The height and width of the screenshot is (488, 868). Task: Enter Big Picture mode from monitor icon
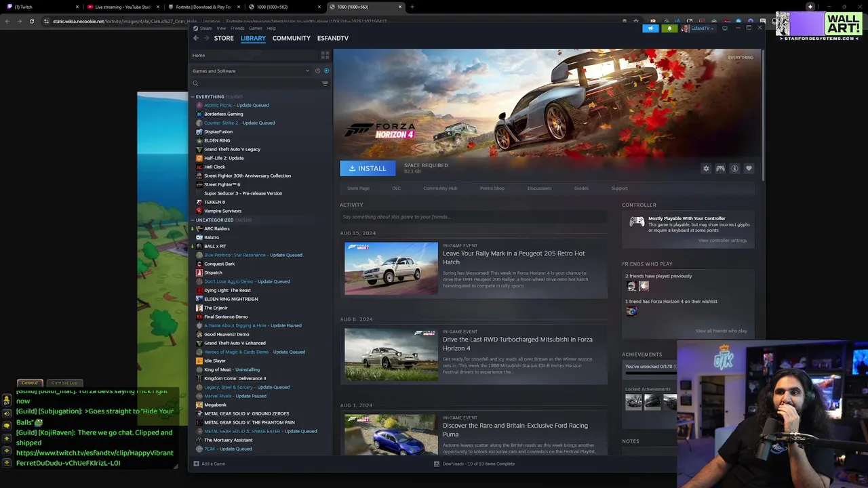click(724, 28)
